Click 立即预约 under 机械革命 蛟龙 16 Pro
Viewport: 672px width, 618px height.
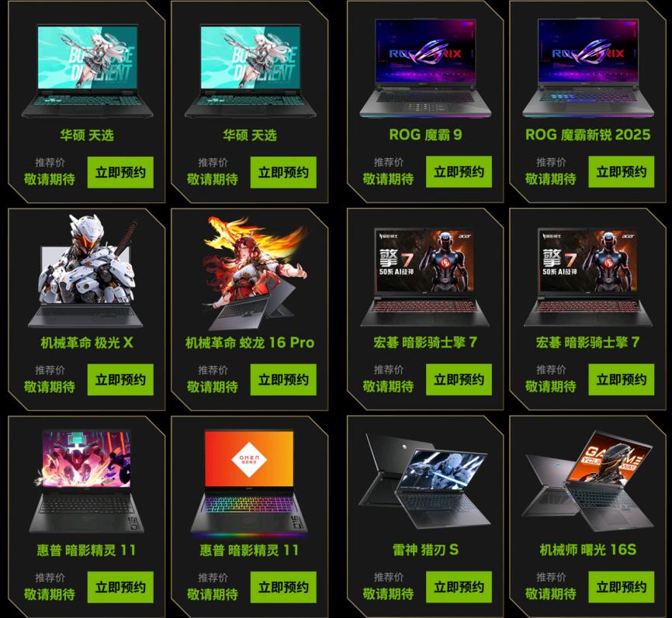(283, 379)
